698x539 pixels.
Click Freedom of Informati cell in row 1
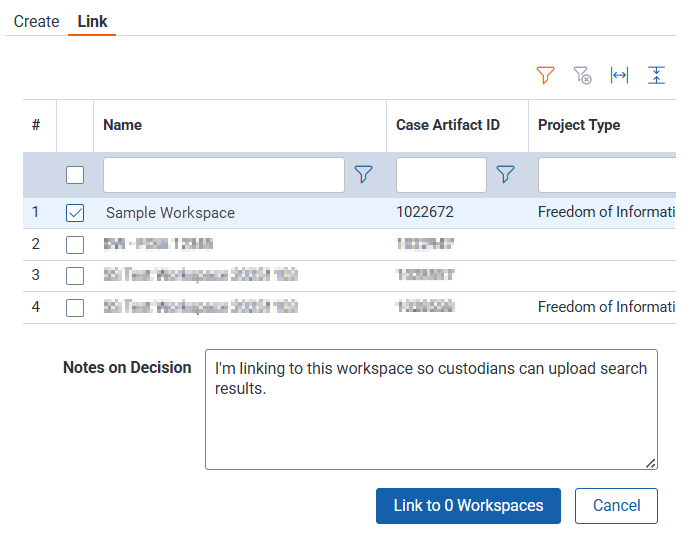pyautogui.click(x=606, y=212)
